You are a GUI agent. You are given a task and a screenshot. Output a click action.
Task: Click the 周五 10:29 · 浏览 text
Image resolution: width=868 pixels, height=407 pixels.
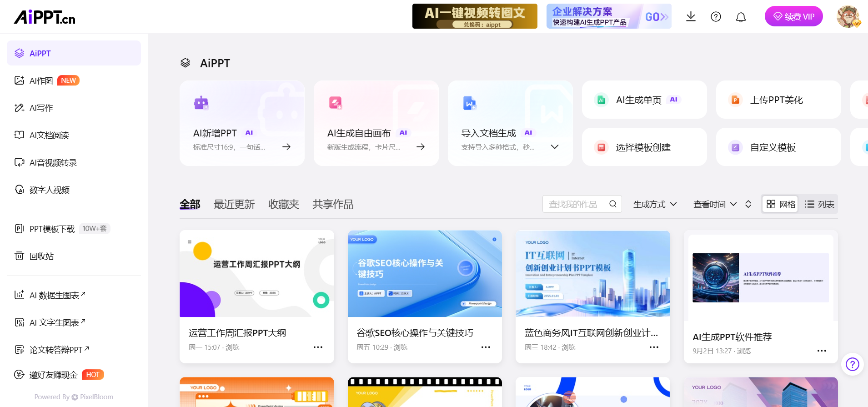pyautogui.click(x=382, y=347)
